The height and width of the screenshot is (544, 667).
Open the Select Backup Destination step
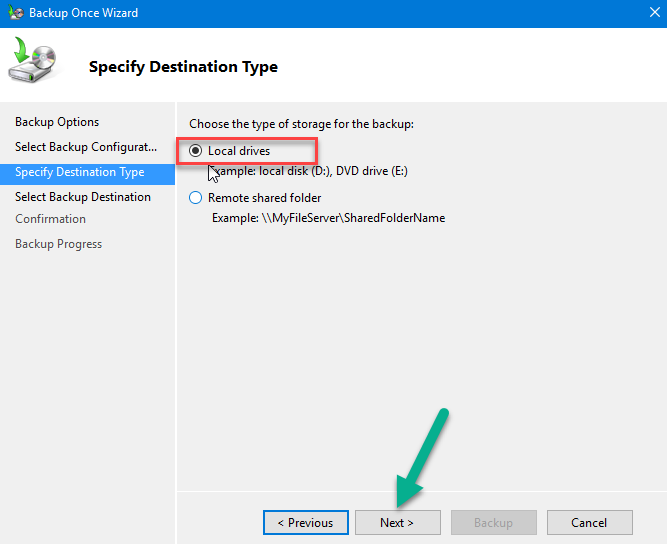pos(83,197)
